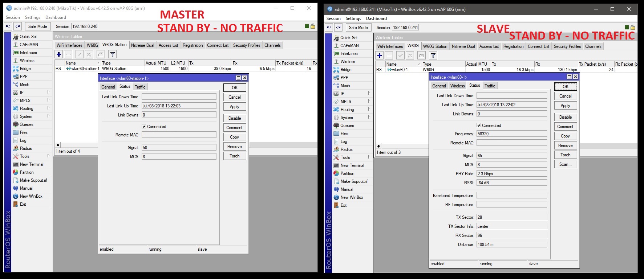The height and width of the screenshot is (279, 644).
Task: Click comment icon in master Wireless Tables toolbar
Action: point(101,54)
